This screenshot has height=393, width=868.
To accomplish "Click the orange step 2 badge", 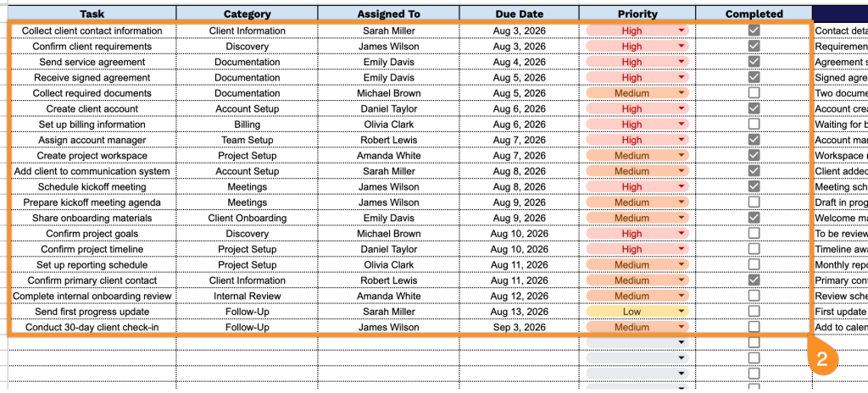I will [x=822, y=358].
